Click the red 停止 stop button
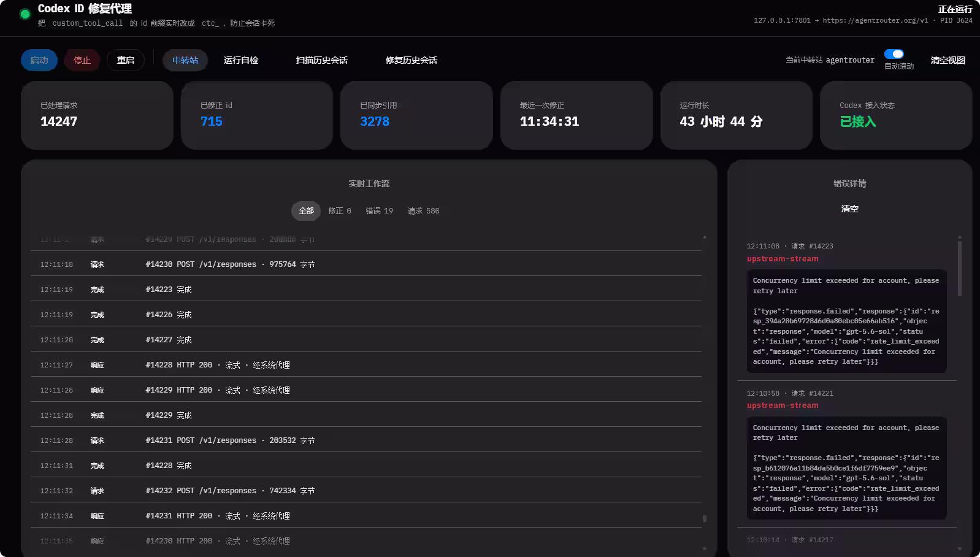Screen dimensions: 980x557 click(x=82, y=60)
